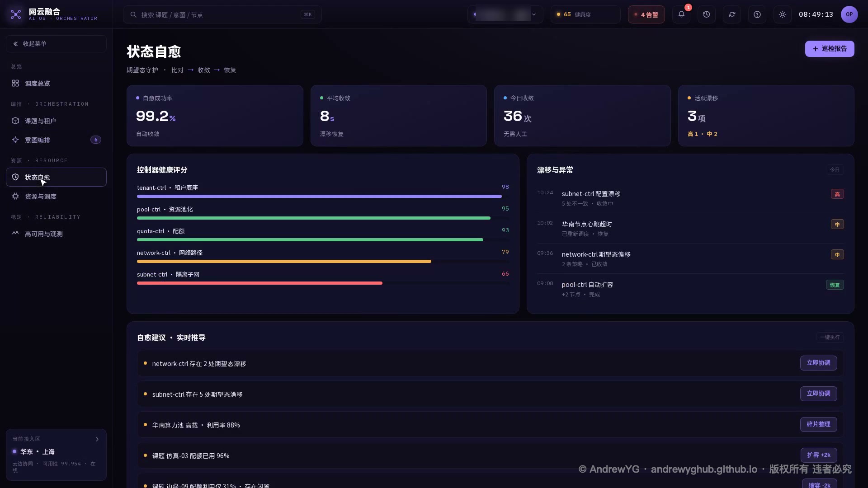Click the network-ctrl health score bar
The width and height of the screenshot is (868, 488).
(323, 262)
